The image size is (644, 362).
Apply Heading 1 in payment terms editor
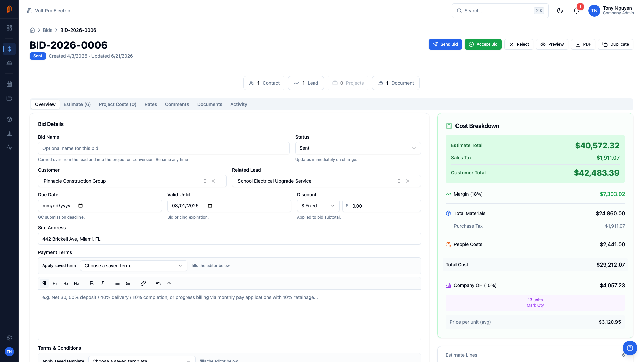click(55, 283)
